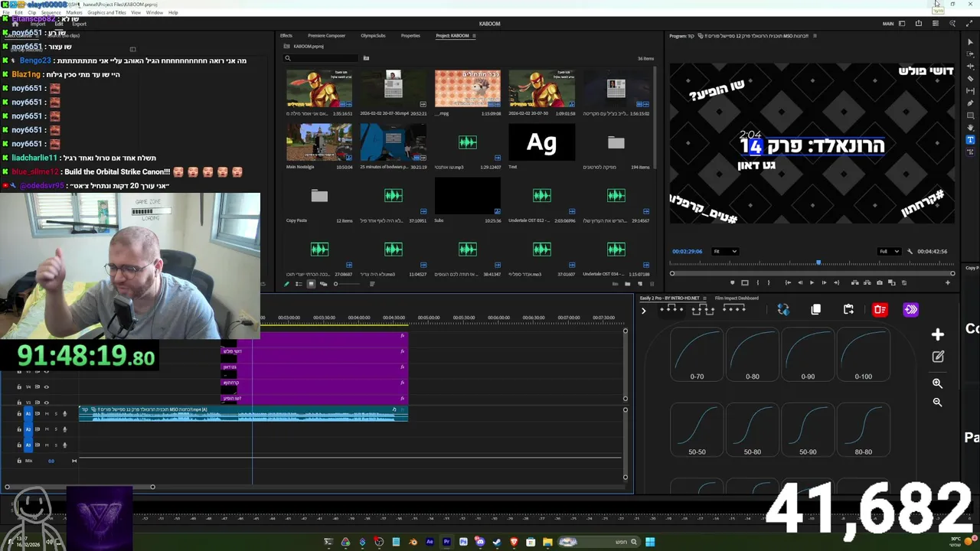Image resolution: width=980 pixels, height=551 pixels.
Task: Switch to Effects tab
Action: [x=286, y=36]
